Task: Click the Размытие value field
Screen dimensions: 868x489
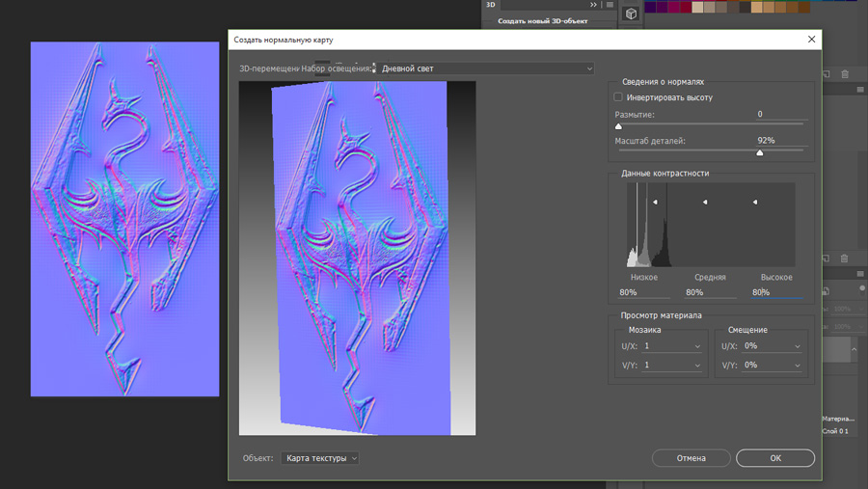Action: [x=781, y=114]
